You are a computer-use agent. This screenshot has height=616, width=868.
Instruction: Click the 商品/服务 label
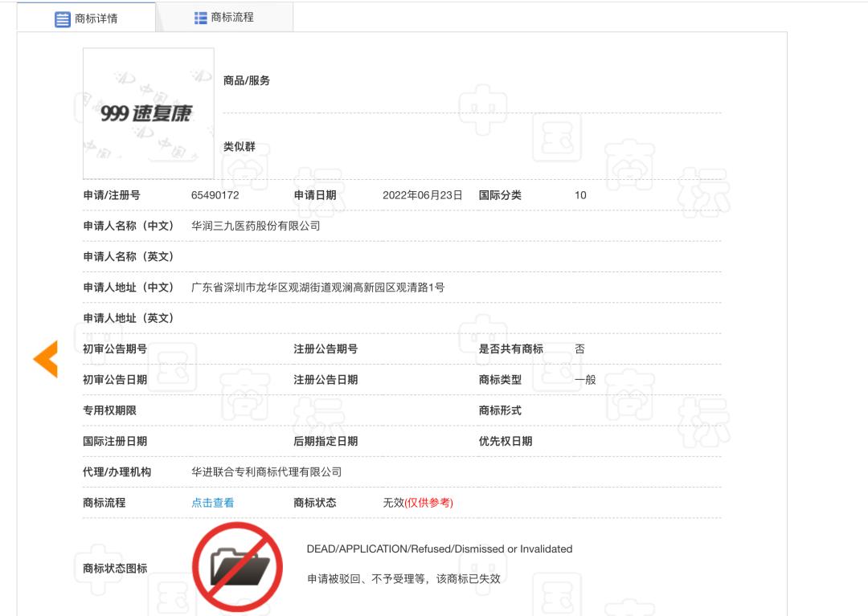click(247, 81)
